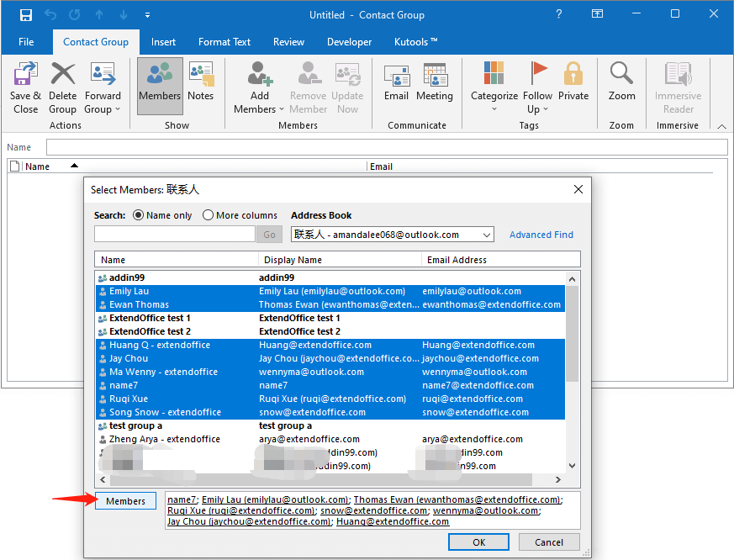Select Ruqi Xue contact row
Screen dimensions: 734x560
coord(330,399)
